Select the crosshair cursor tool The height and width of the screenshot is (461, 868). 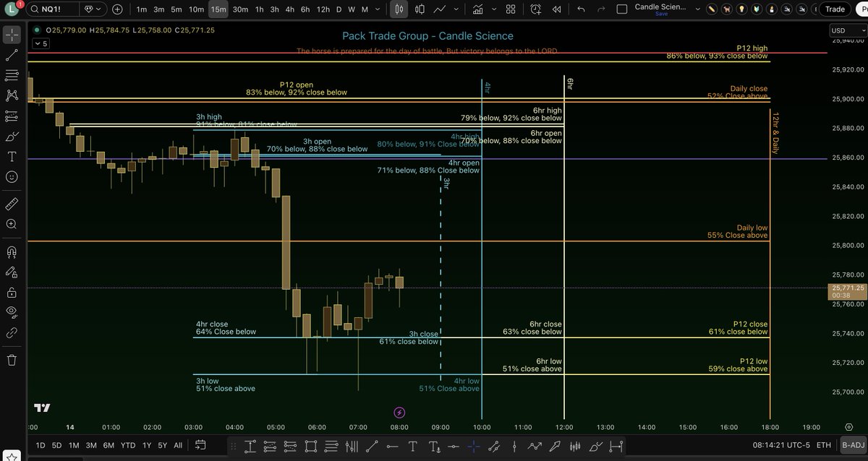point(12,35)
